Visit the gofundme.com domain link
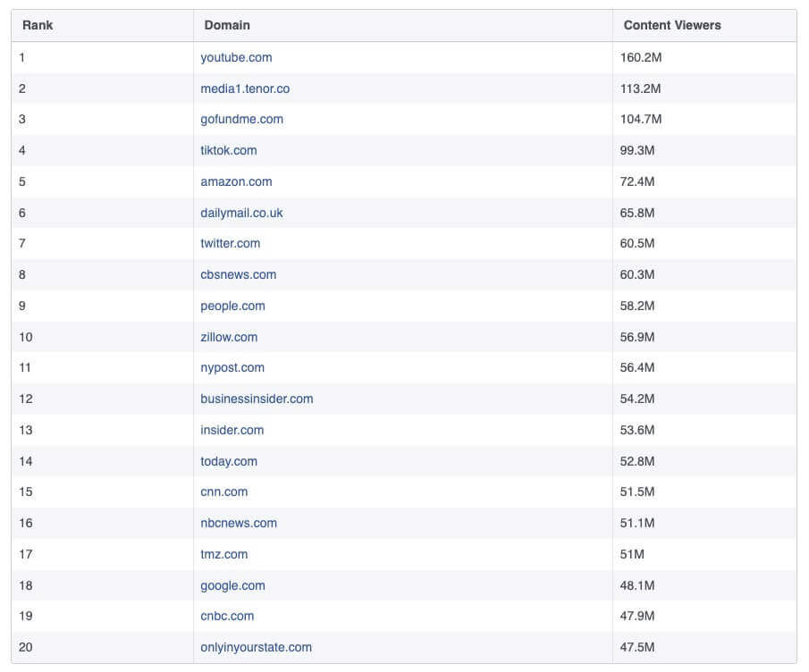The image size is (809, 672). (x=241, y=119)
